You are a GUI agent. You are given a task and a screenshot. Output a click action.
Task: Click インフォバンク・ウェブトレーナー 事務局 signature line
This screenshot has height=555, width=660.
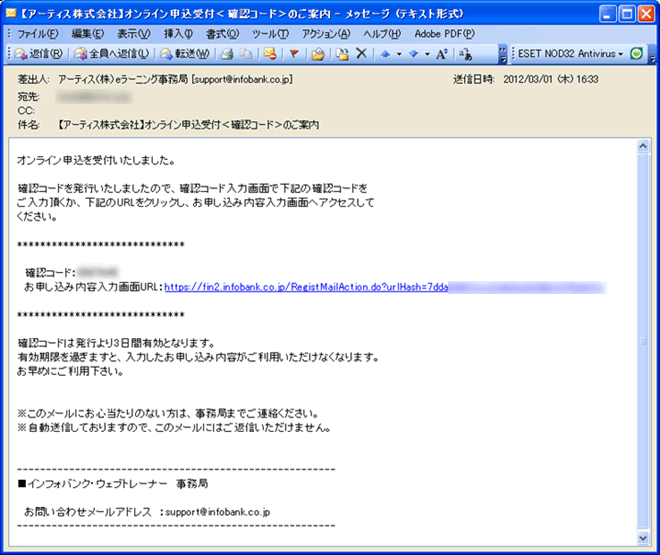coord(113,484)
